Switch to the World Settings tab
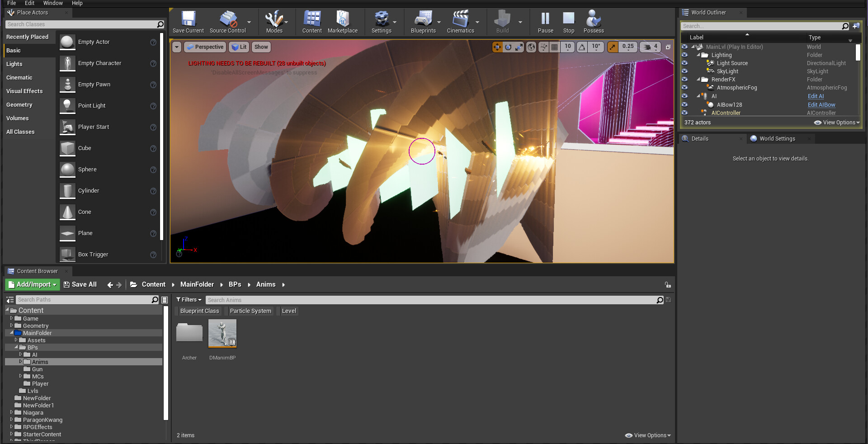The image size is (868, 444). [777, 139]
